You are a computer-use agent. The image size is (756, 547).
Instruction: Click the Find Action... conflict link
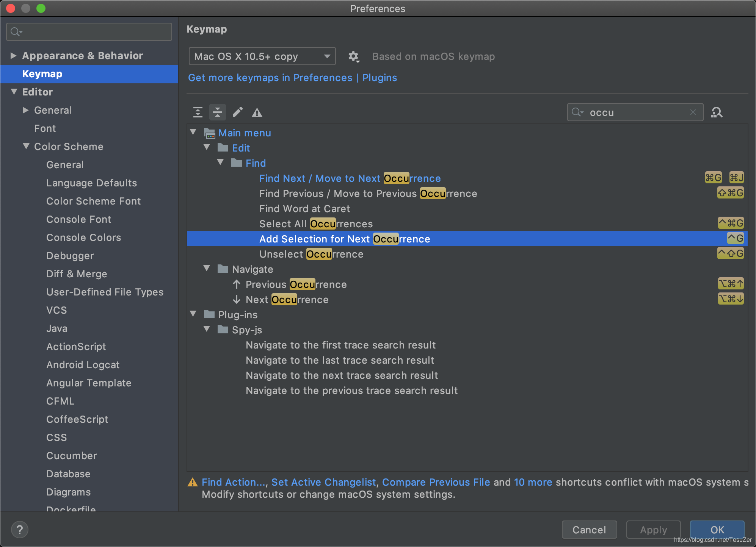[234, 482]
